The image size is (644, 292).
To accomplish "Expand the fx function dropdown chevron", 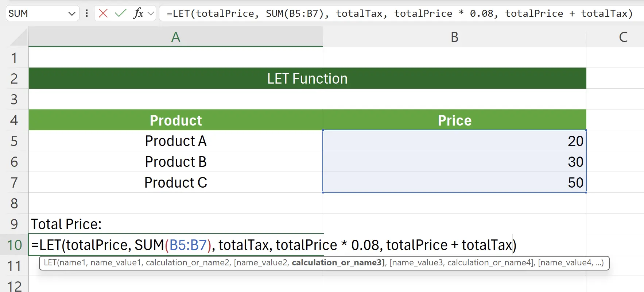I will click(151, 14).
